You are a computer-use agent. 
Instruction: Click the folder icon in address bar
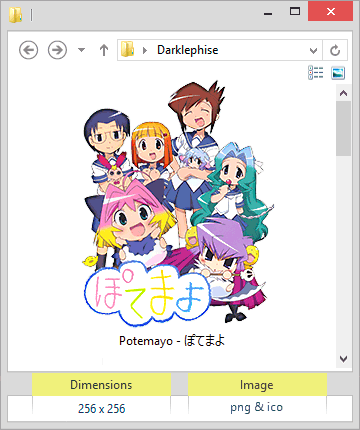click(x=127, y=50)
